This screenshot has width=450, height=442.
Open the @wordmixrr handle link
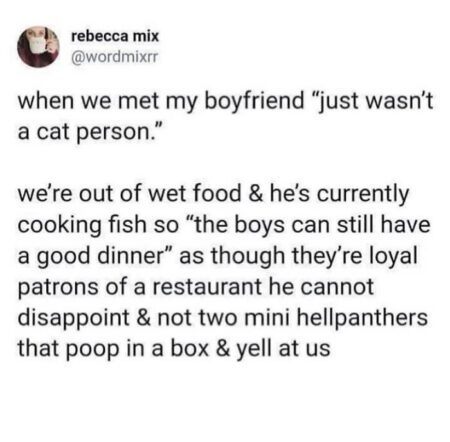pos(114,58)
